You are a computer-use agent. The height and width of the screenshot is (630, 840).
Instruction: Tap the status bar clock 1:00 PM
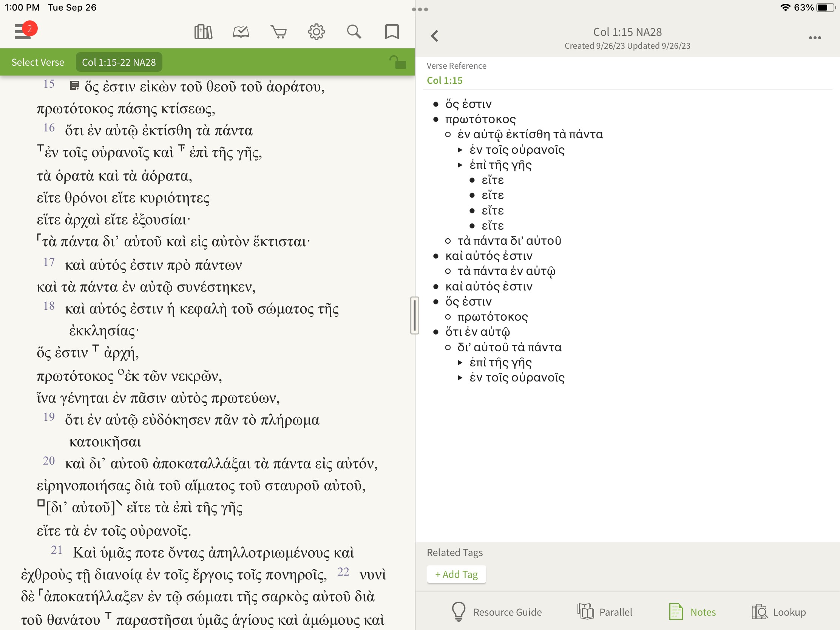22,8
